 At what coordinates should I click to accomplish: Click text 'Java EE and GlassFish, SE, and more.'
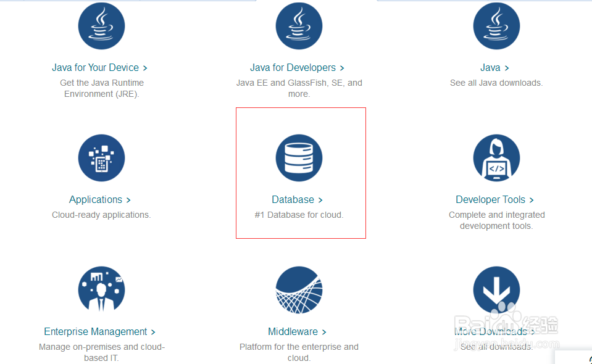coord(299,88)
